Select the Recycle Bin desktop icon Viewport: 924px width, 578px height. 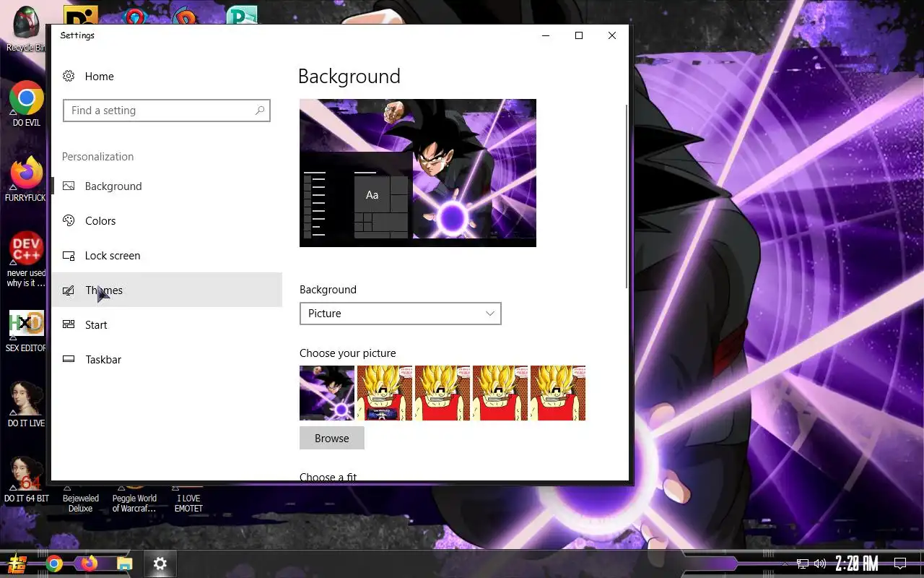[x=26, y=29]
